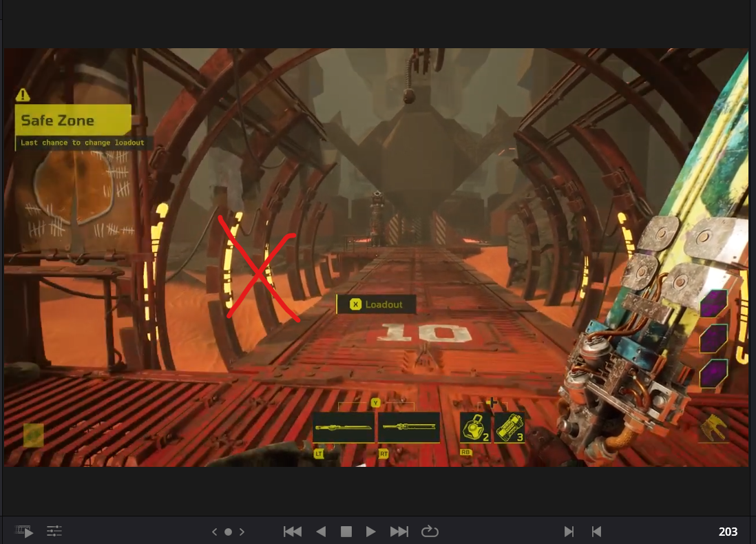Open the viewer options sliders icon
This screenshot has width=756, height=544.
(54, 532)
